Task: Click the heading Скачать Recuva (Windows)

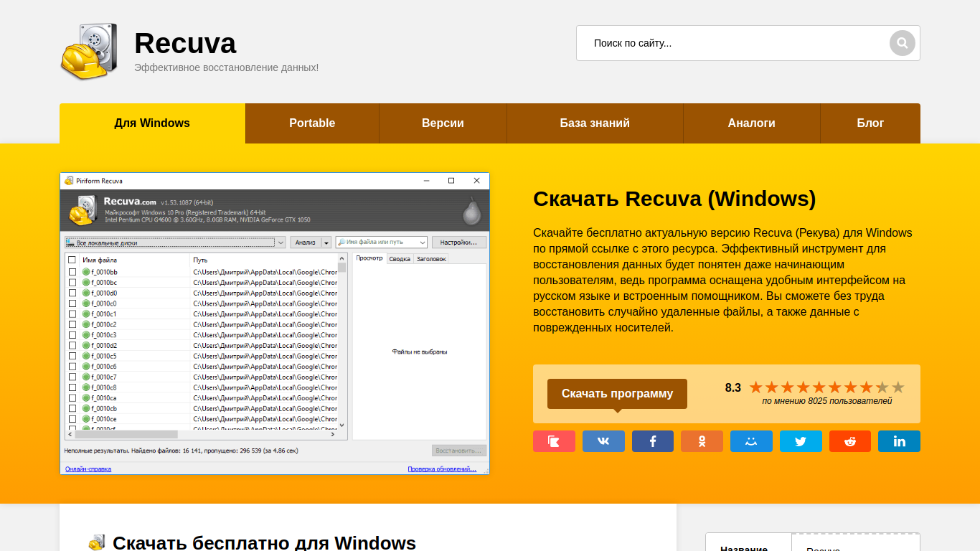Action: [x=674, y=199]
